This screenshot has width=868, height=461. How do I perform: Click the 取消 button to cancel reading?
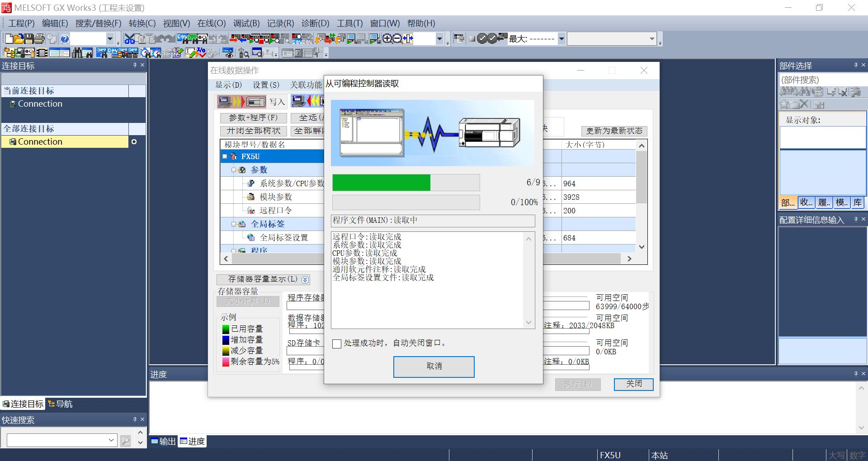pyautogui.click(x=434, y=367)
